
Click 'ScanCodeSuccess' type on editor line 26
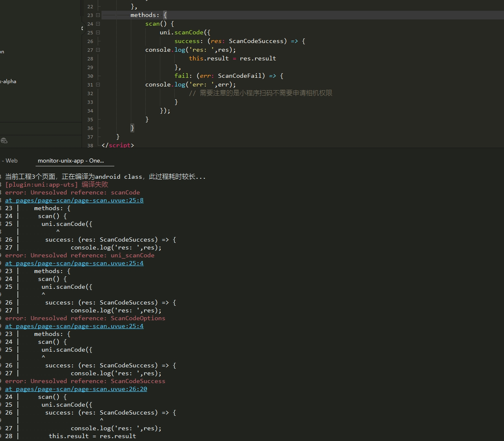point(256,41)
